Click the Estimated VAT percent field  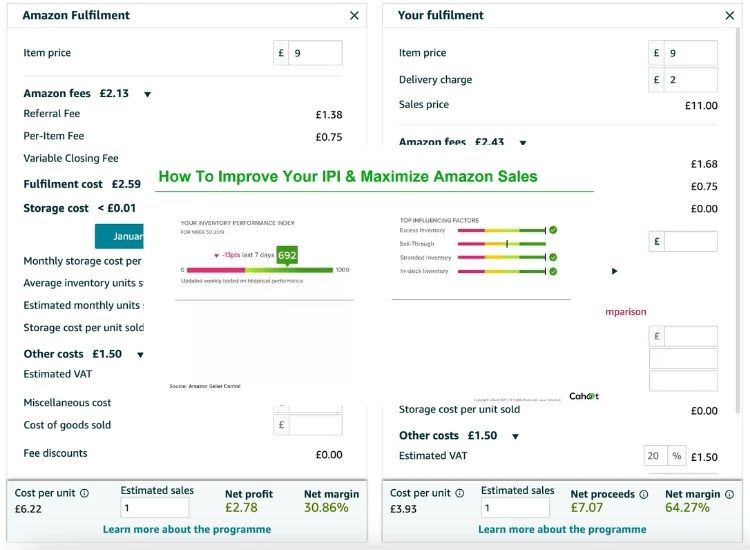[655, 456]
